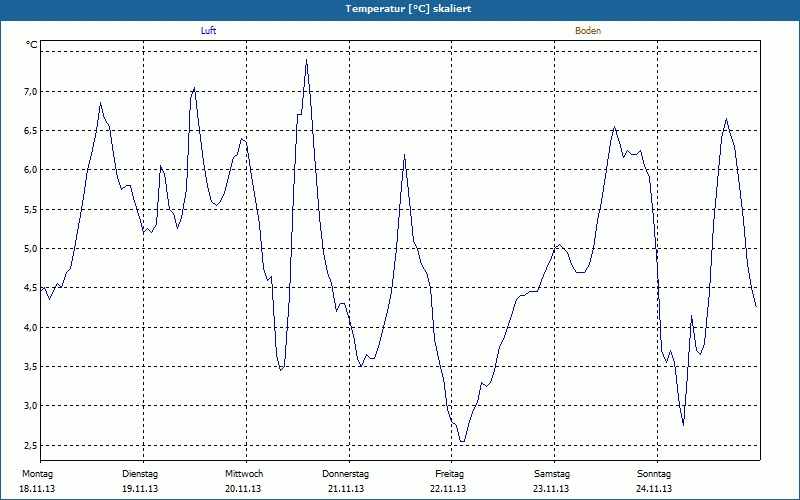Click the Dienstag day label
800x500 pixels.
click(x=140, y=474)
